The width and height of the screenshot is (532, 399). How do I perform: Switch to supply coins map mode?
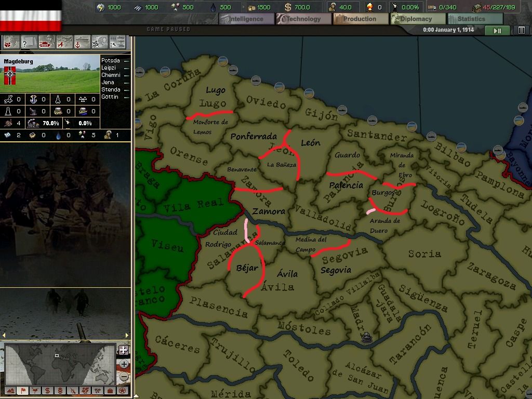pos(60,391)
